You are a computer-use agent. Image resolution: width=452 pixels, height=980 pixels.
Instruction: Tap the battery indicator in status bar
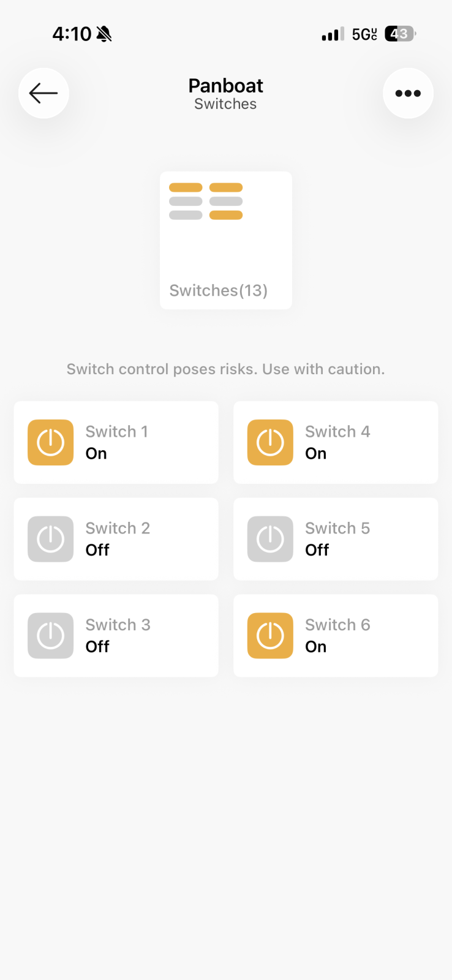(400, 34)
